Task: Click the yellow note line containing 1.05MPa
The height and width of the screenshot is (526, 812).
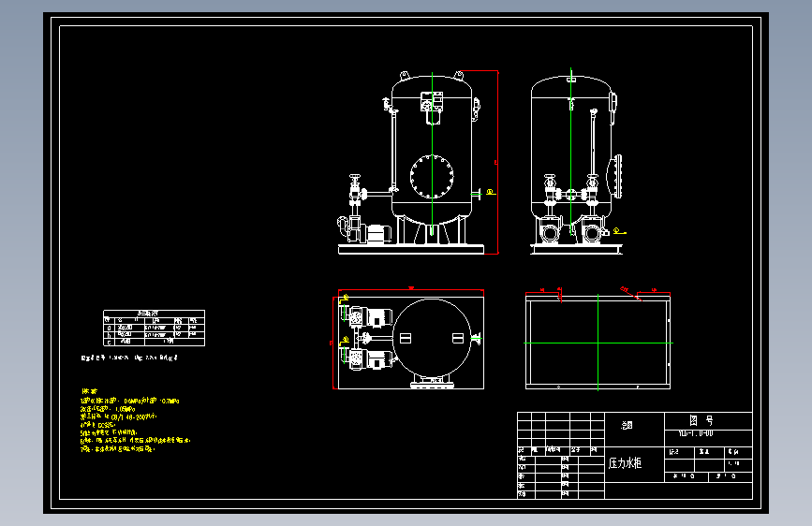Action: (108, 409)
